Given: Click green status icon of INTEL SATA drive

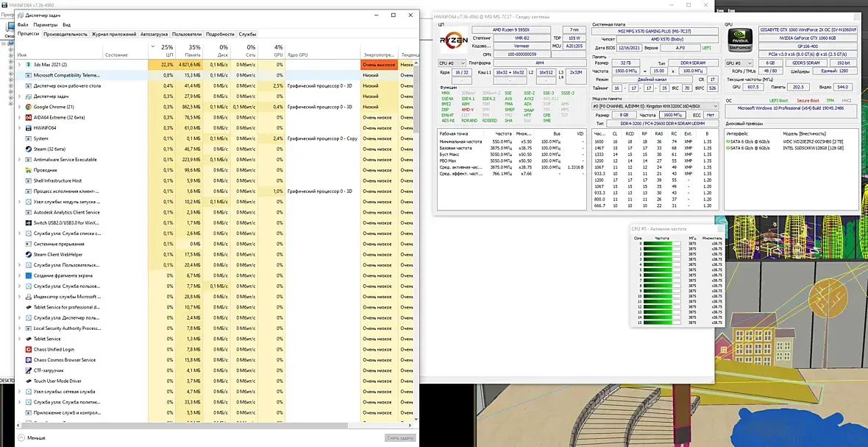Looking at the screenshot, I should (x=728, y=148).
